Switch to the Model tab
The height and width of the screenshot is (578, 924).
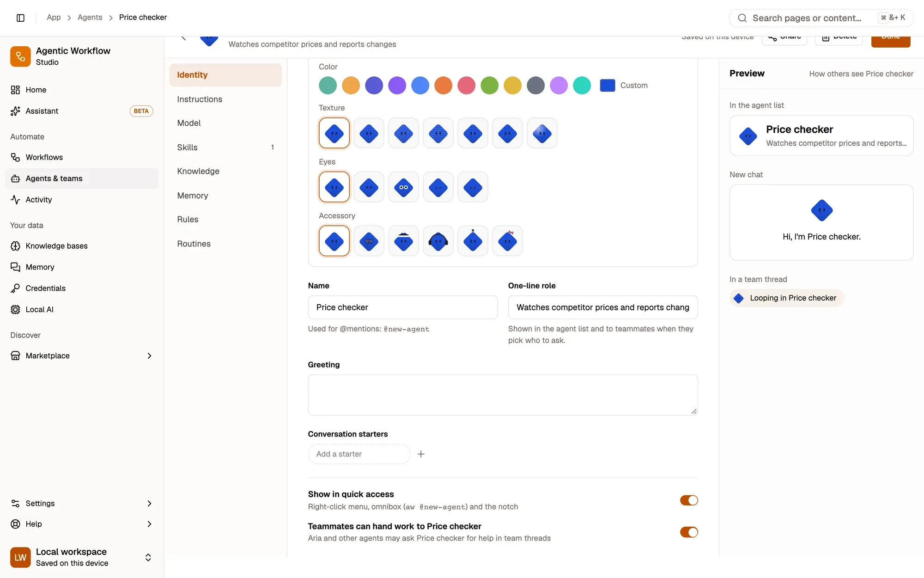coord(225,123)
